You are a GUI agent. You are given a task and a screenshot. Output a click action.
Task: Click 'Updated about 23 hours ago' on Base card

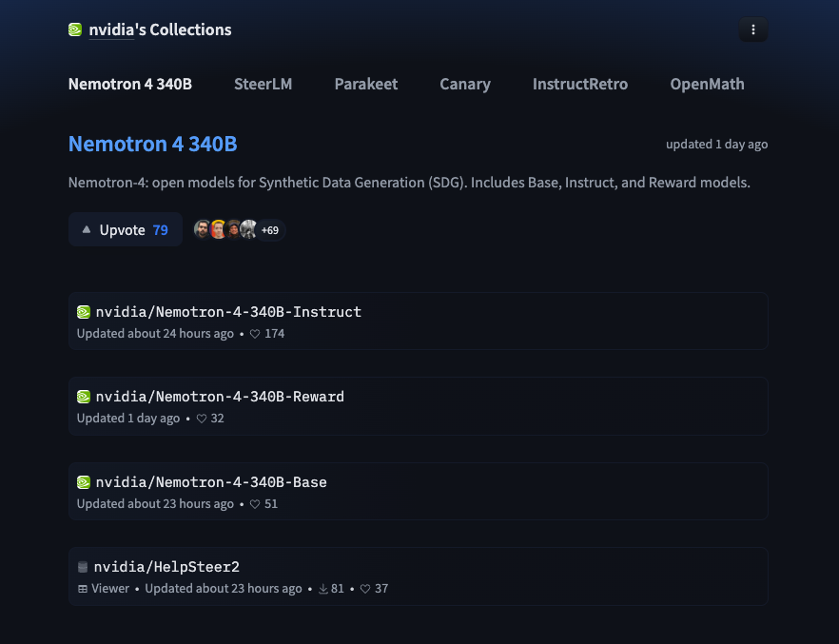(155, 503)
